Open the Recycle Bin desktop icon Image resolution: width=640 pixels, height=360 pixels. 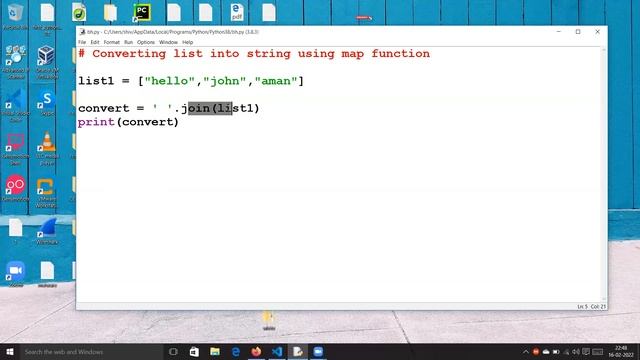(x=16, y=13)
